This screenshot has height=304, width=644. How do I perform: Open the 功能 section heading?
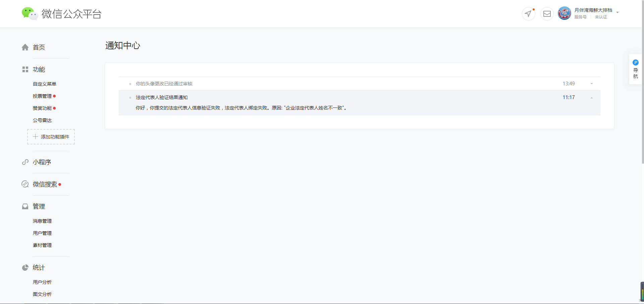[x=39, y=70]
